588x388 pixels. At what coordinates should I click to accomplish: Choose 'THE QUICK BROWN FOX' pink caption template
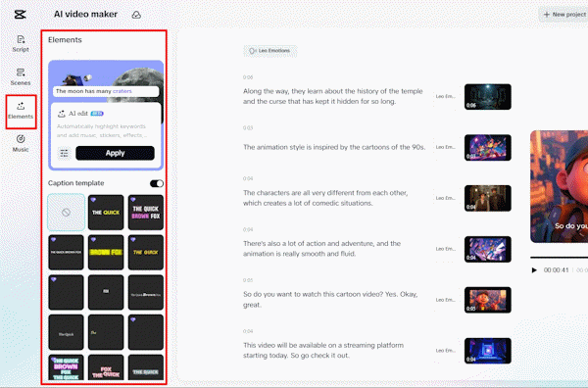click(x=146, y=213)
